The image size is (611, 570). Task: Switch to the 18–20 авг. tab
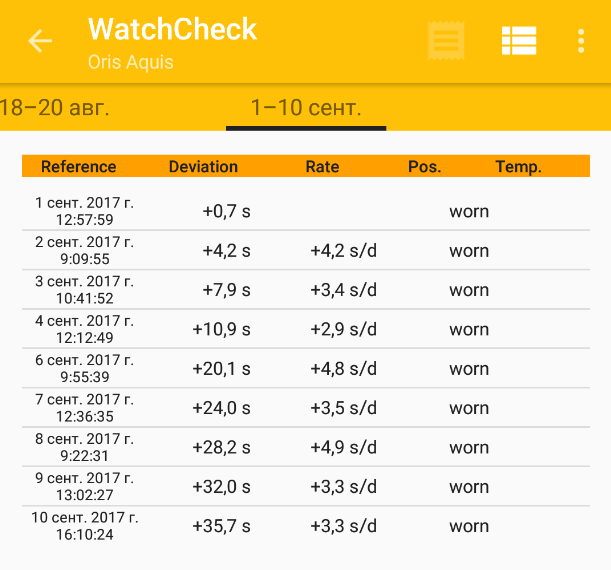(x=55, y=107)
